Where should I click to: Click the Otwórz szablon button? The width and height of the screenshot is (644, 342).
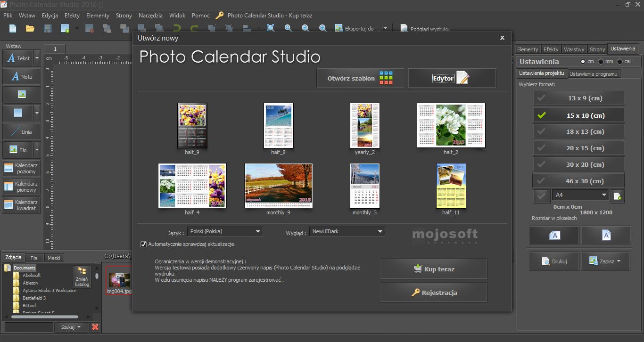[361, 78]
